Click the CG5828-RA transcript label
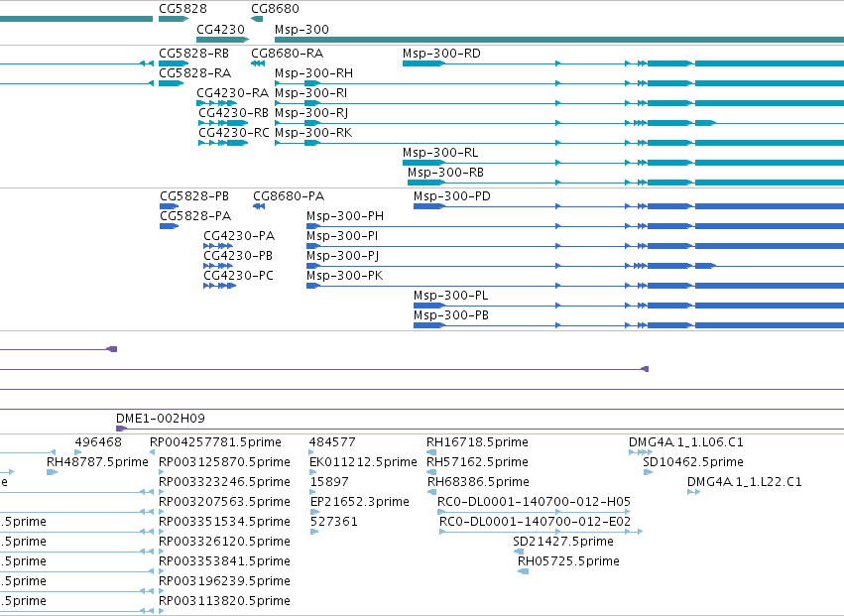This screenshot has height=616, width=844. [194, 73]
